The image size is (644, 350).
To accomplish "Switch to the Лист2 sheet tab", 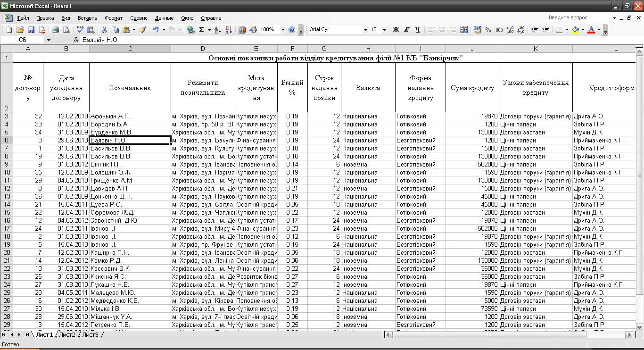I will (67, 335).
